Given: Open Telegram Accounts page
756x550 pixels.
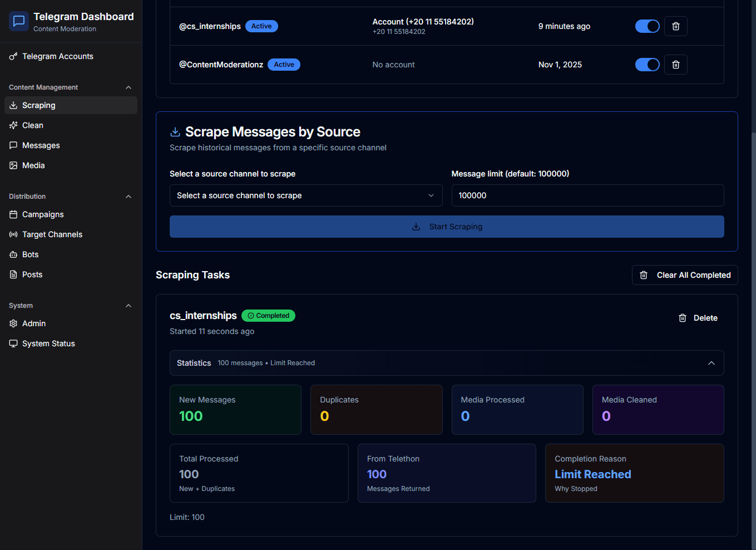Looking at the screenshot, I should click(71, 56).
